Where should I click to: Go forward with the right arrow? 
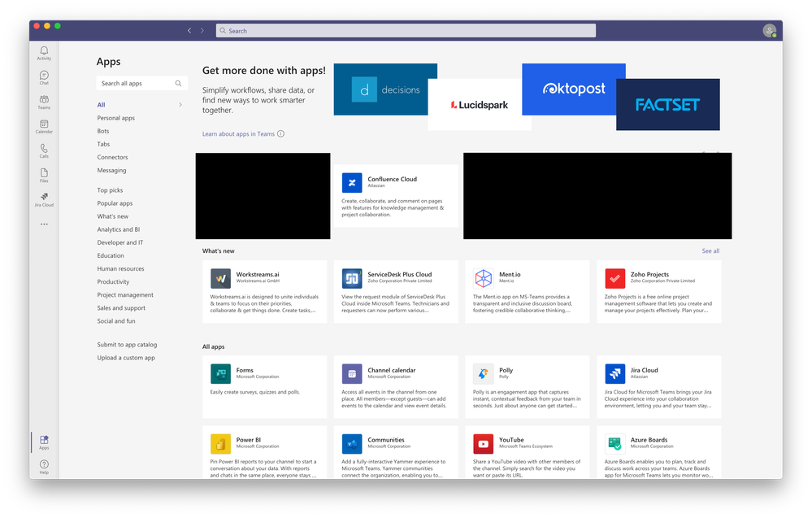click(202, 31)
